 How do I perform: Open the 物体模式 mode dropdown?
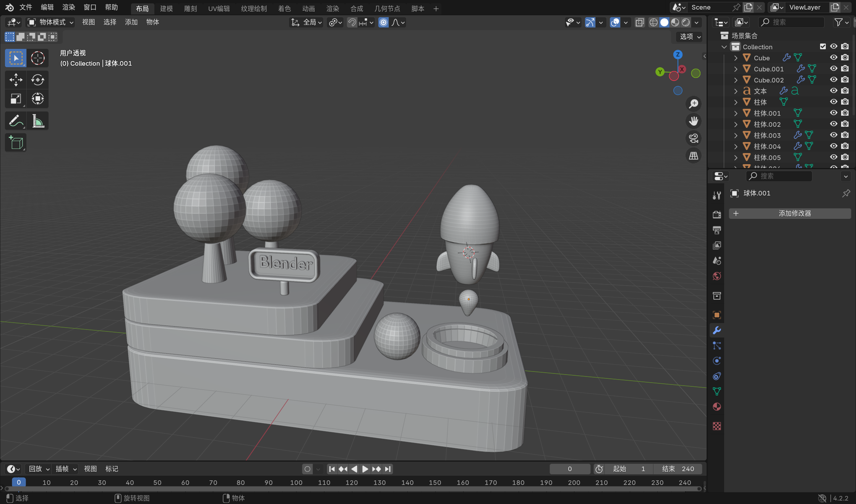coord(50,23)
